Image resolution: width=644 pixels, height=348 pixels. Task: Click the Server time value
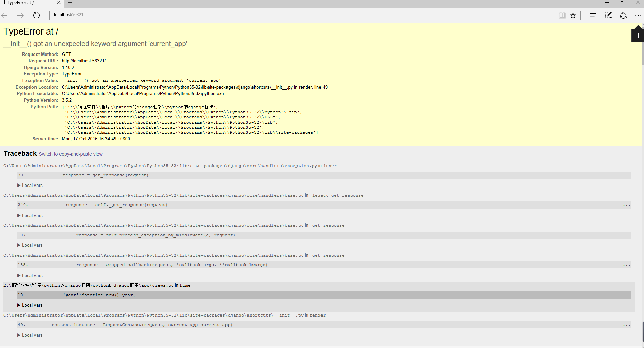coord(96,139)
